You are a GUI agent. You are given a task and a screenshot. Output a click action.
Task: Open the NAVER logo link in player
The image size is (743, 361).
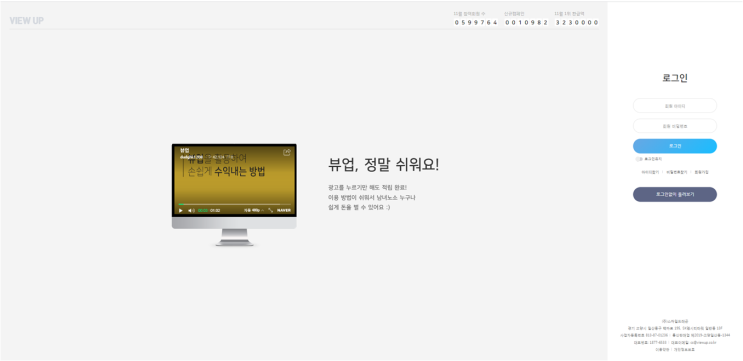pos(284,210)
